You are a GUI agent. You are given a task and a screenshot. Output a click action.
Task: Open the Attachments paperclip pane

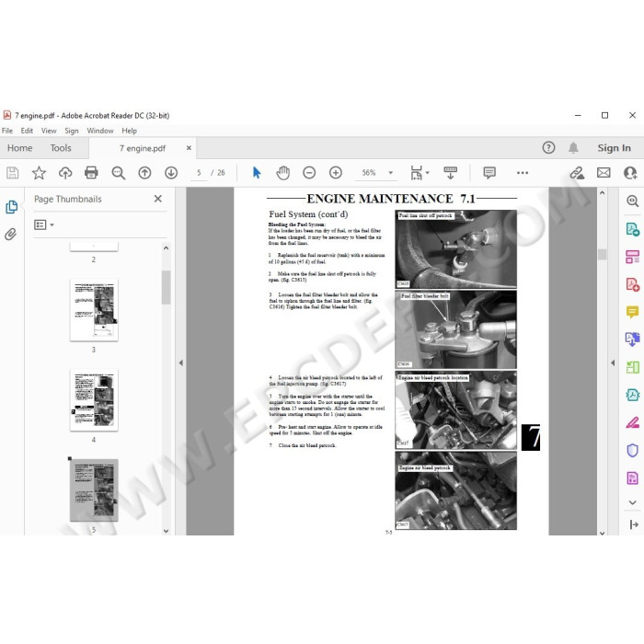[11, 234]
